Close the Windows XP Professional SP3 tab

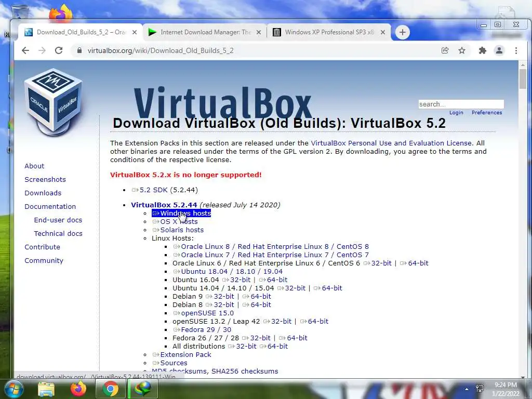point(383,32)
